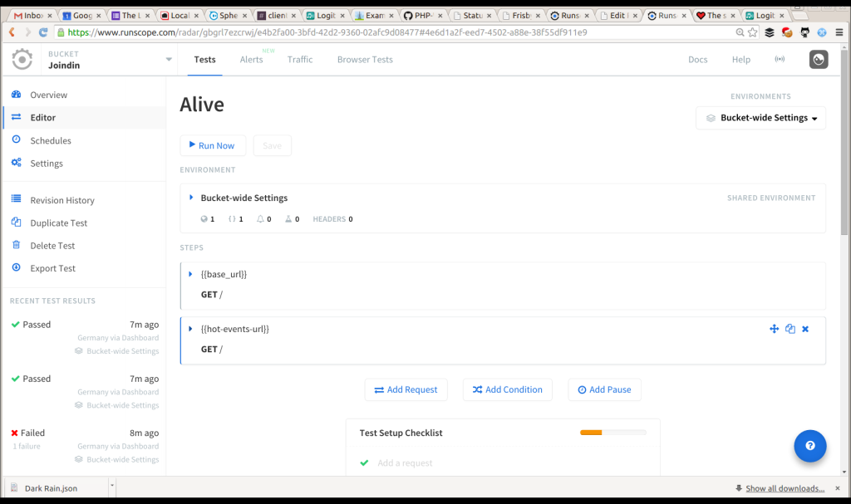Expand the Bucket-wide Settings environment panel

point(192,197)
